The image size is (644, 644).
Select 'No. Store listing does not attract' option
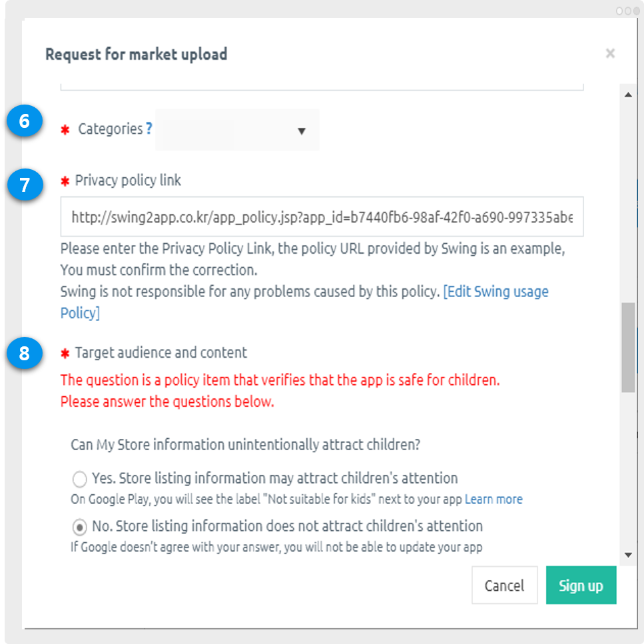[x=80, y=527]
